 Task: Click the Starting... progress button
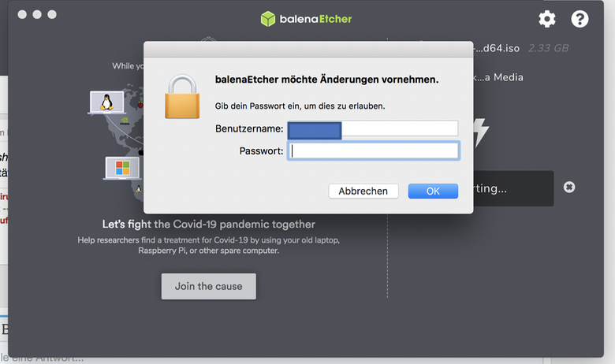pyautogui.click(x=513, y=188)
